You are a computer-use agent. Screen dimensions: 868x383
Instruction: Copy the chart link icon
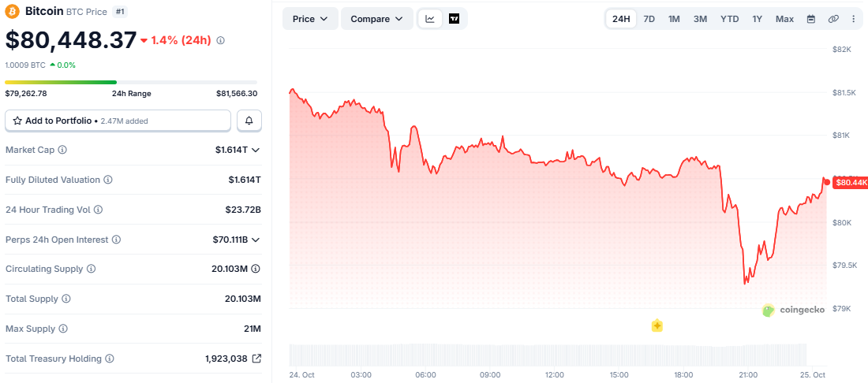(x=833, y=19)
